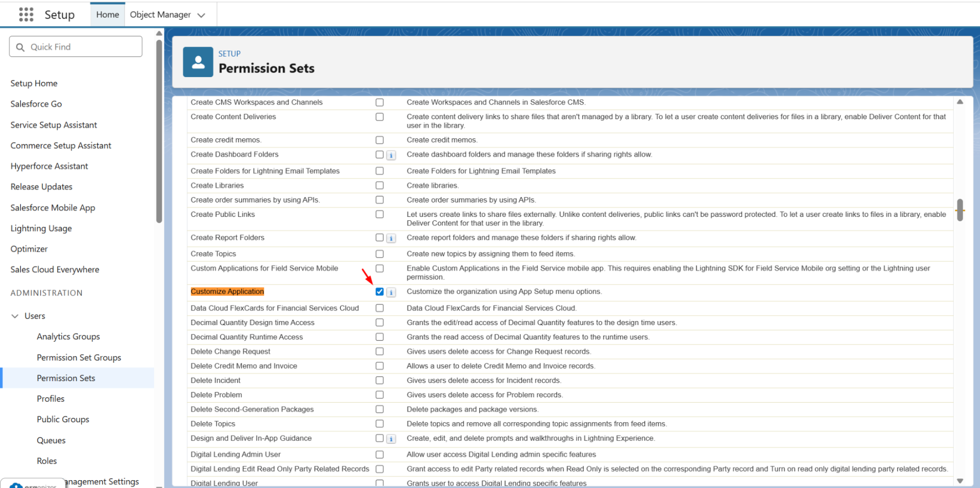Screen dimensions: 980x488
Task: Tick the Create Public Links checkbox
Action: [379, 214]
